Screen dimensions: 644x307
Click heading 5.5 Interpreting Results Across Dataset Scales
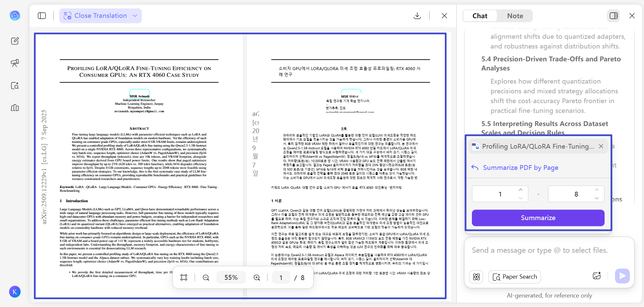tap(545, 128)
